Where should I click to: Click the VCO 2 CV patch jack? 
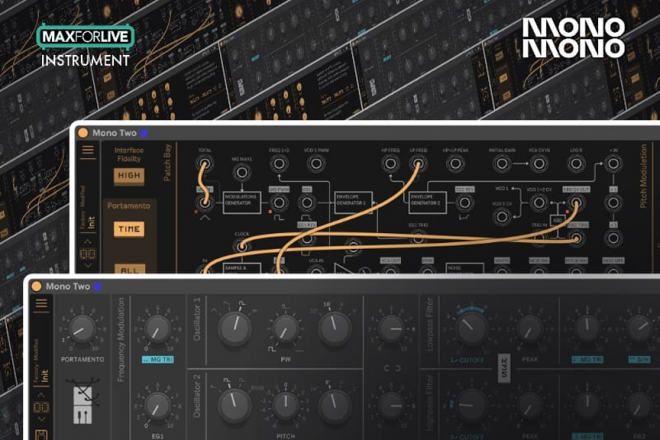pyautogui.click(x=502, y=217)
